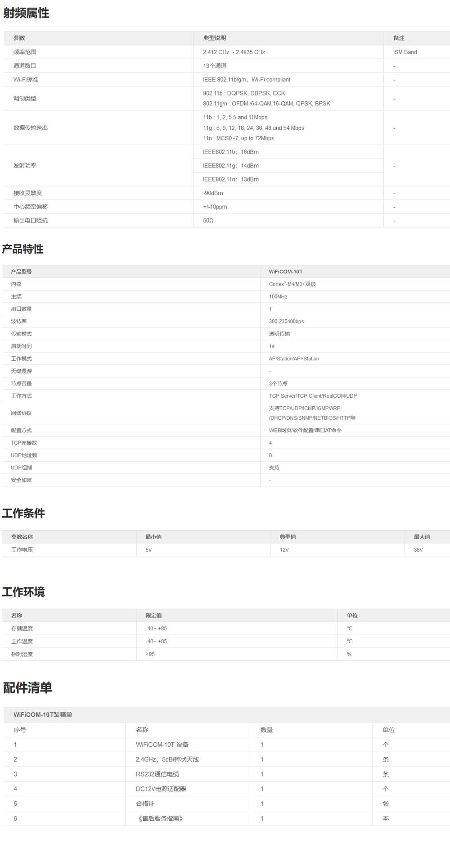The image size is (450, 868).
Task: Click the WiFiCOM-10T 设备 item name
Action: [x=162, y=745]
